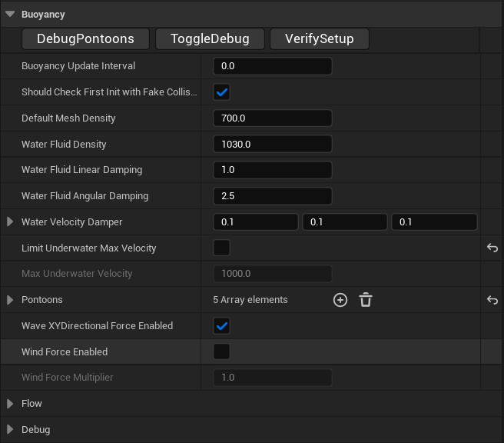Viewport: 504px width, 443px height.
Task: Enable the Wind Force Enabled checkbox
Action: pyautogui.click(x=222, y=351)
